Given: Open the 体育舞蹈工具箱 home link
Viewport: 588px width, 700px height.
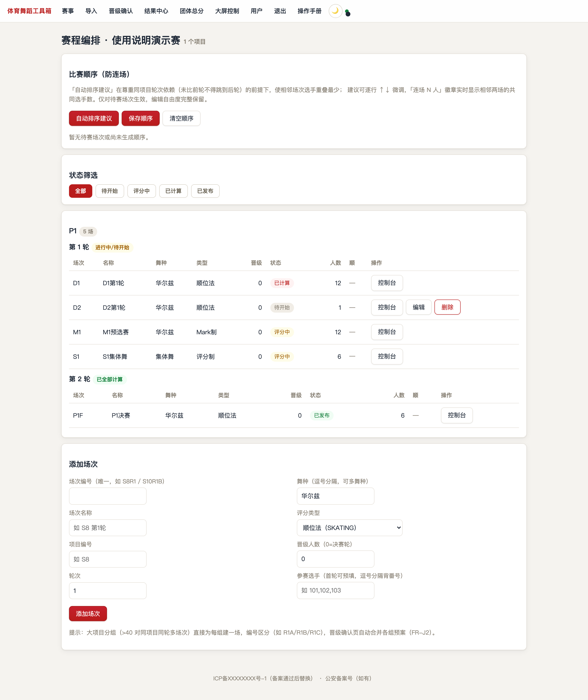Looking at the screenshot, I should point(29,11).
